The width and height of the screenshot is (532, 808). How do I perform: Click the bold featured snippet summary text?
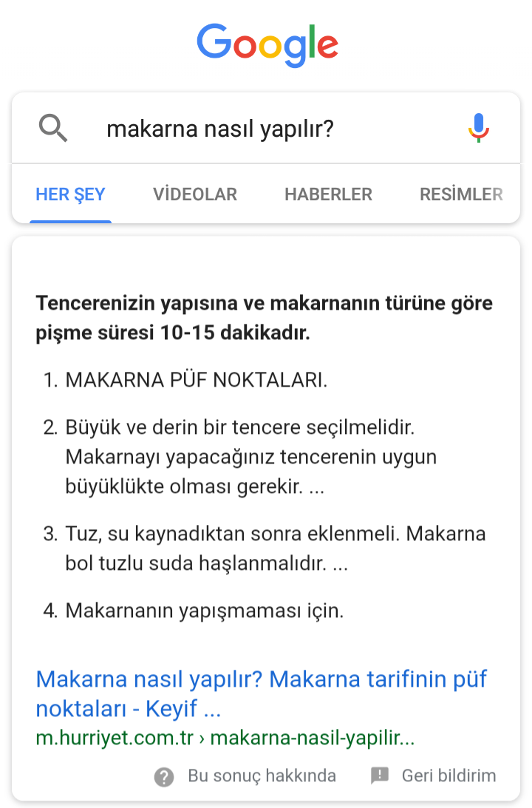(265, 318)
